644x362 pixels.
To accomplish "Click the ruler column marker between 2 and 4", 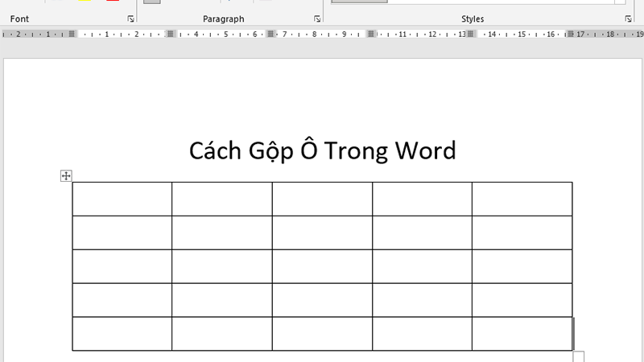I will pos(171,34).
